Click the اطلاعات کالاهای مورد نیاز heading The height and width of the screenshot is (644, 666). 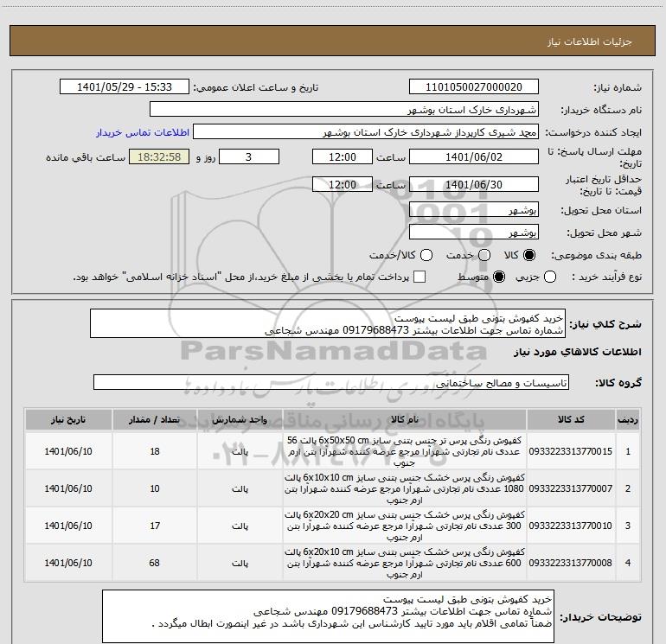578,352
